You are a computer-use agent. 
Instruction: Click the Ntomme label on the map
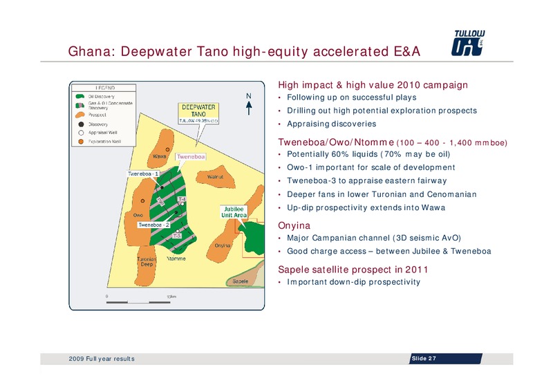tap(176, 259)
